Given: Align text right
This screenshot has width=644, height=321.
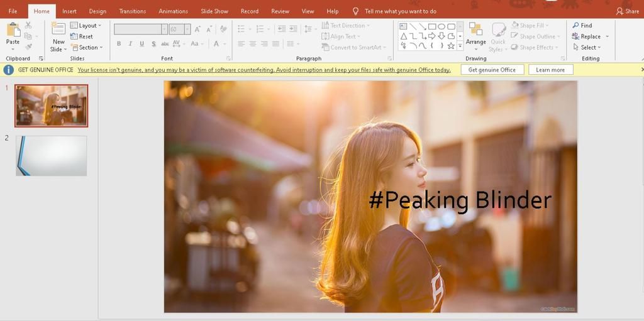Looking at the screenshot, I should click(x=264, y=43).
